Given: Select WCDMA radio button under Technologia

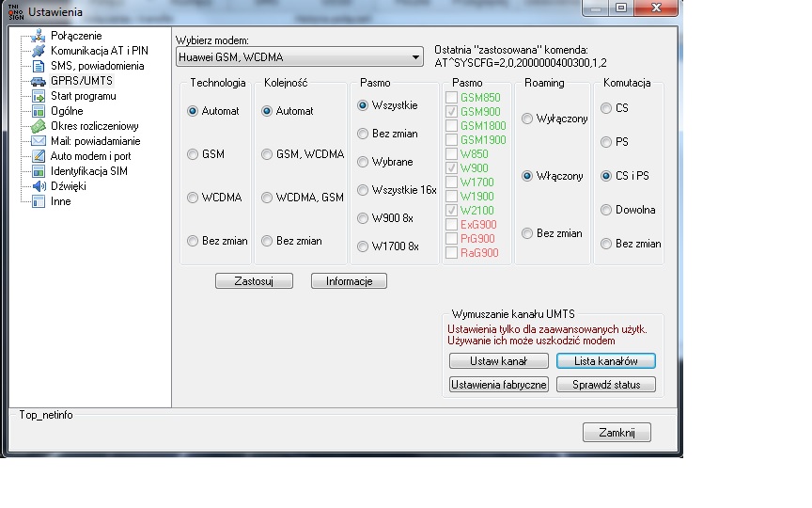Looking at the screenshot, I should tap(194, 198).
